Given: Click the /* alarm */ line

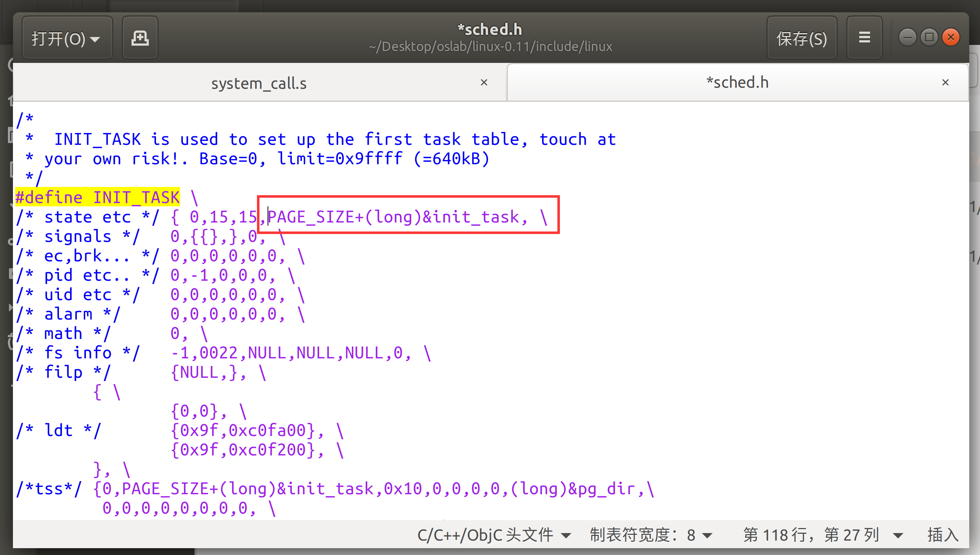Looking at the screenshot, I should point(161,315).
